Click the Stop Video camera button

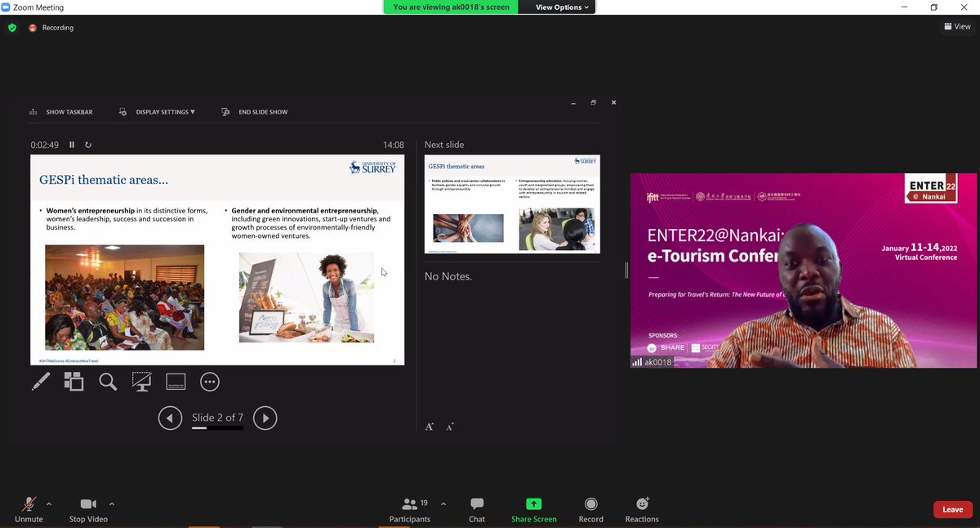point(88,510)
